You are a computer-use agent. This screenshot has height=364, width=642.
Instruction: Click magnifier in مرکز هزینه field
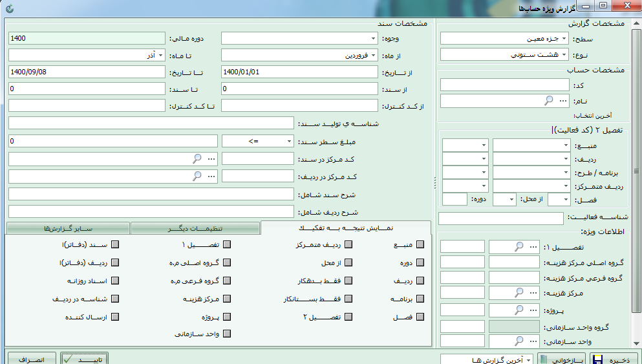point(519,293)
